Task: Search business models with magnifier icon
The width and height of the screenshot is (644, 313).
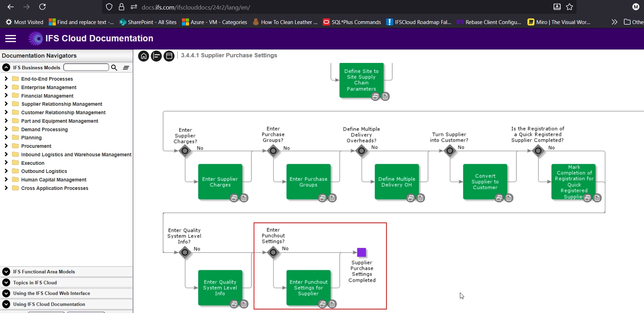Action: (x=114, y=68)
